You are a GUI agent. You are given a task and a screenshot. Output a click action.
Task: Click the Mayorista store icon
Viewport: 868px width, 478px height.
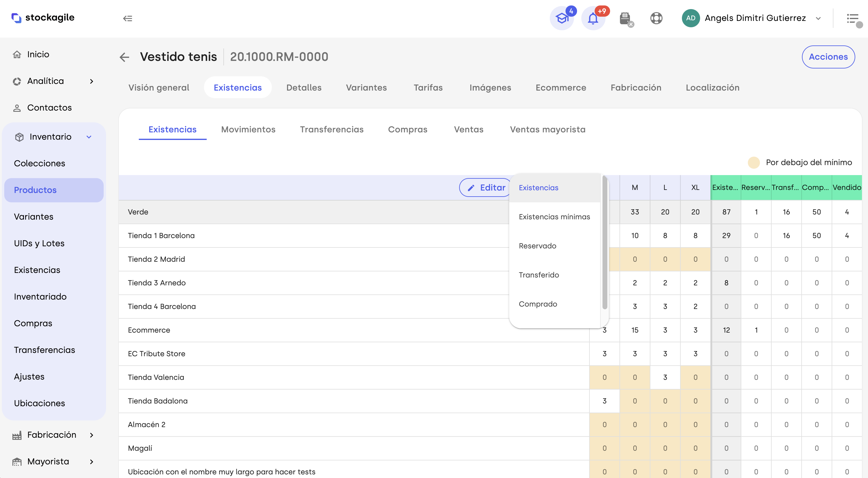[x=17, y=462]
